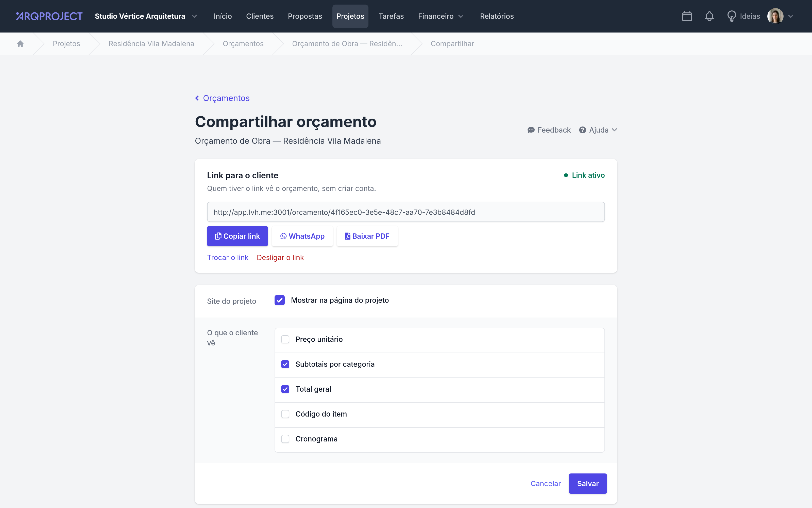Expand the Ajuda dropdown chevron

point(614,130)
